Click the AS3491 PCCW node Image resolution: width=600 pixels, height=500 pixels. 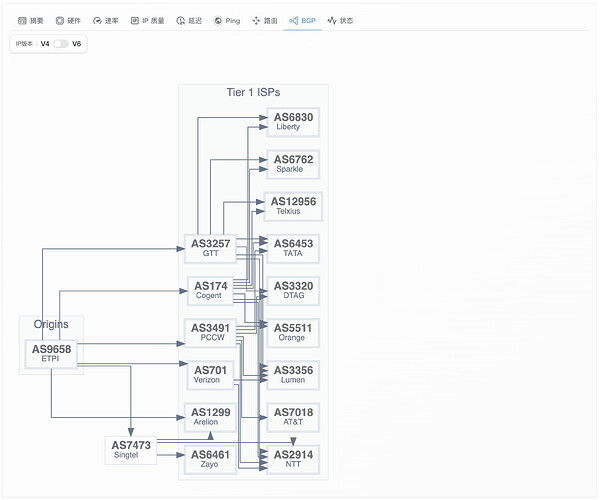click(210, 333)
